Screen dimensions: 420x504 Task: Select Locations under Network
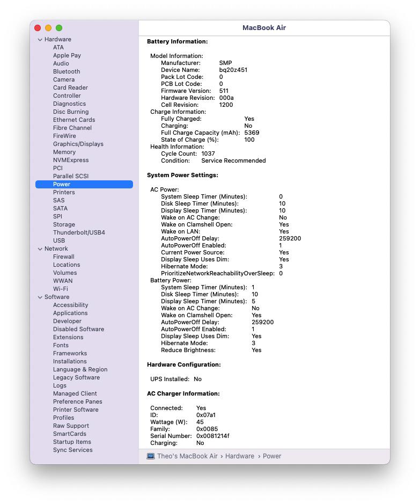coord(67,265)
